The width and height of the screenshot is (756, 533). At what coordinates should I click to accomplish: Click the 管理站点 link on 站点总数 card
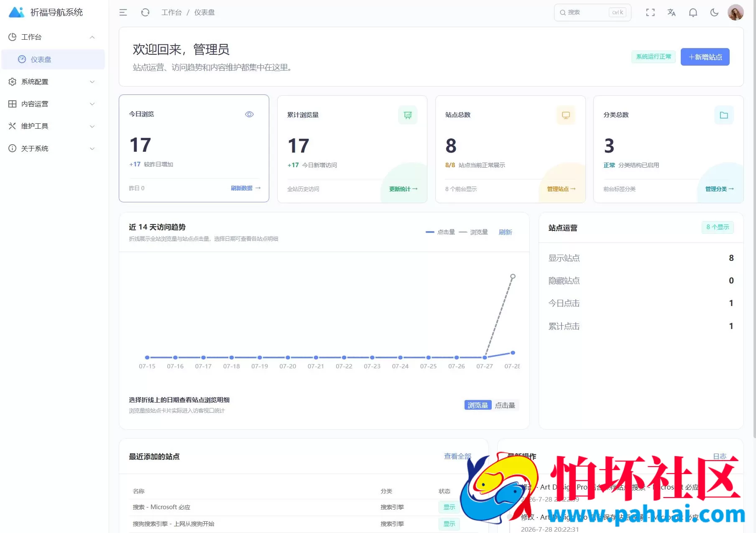point(562,189)
